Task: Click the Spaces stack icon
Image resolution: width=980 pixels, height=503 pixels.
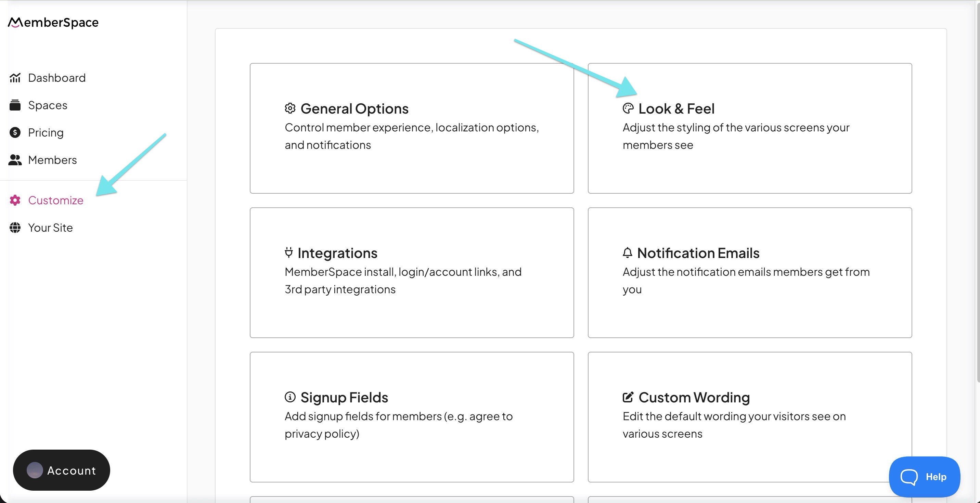Action: click(x=15, y=105)
